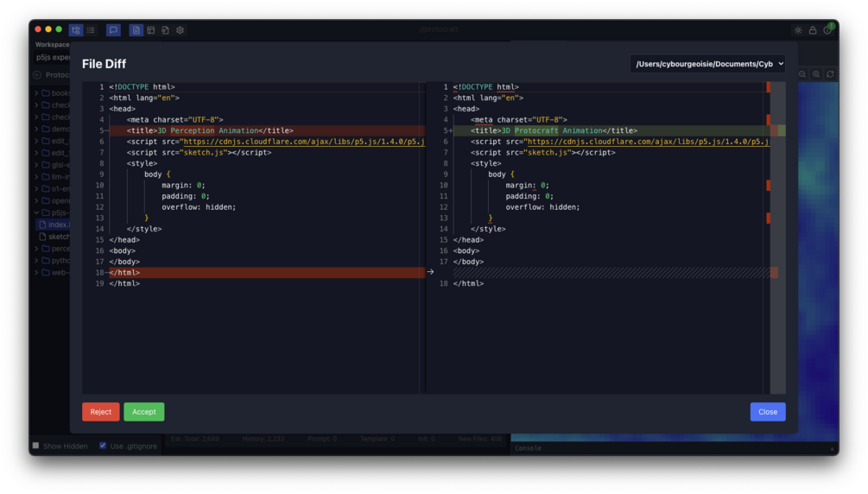The width and height of the screenshot is (868, 494).
Task: Toggle the file document panel icon
Action: [x=136, y=30]
